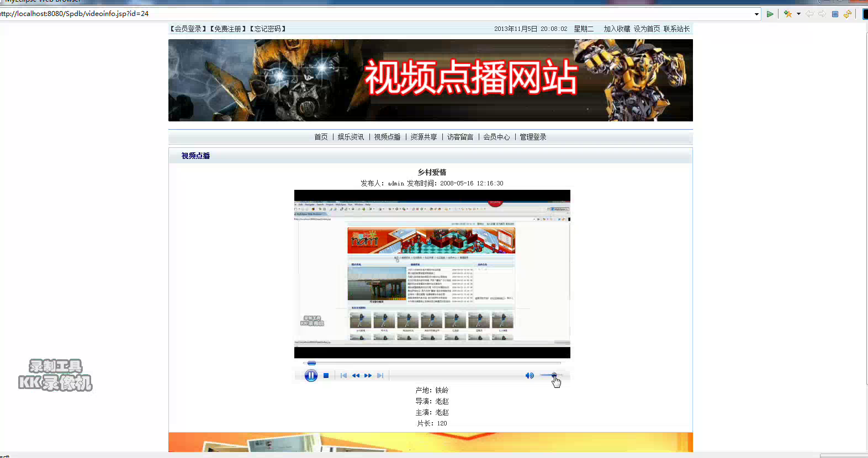Click the browser stop loading icon
Viewport: 868px width, 458px height.
click(835, 14)
